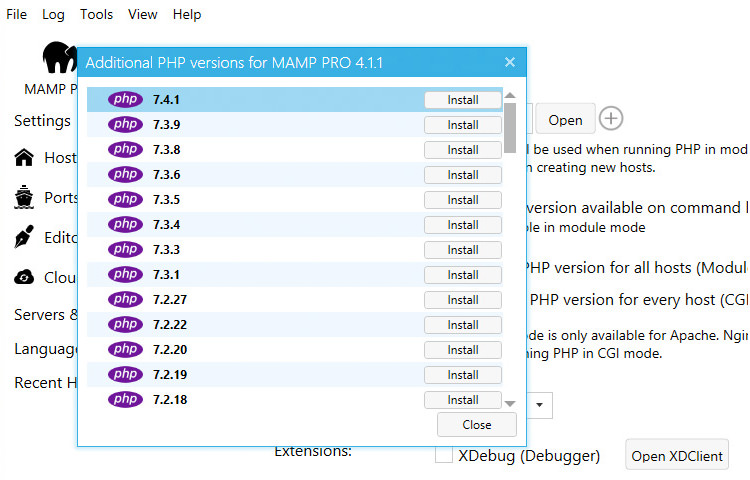Click the Hosts house icon in sidebar
The image size is (750, 480).
point(24,157)
